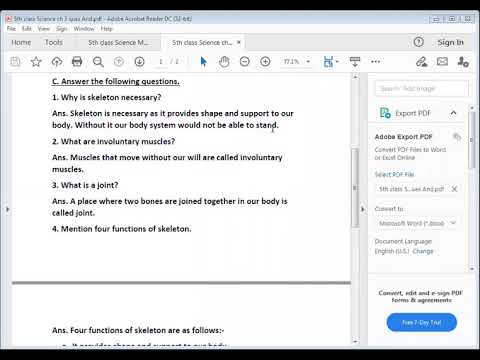Click the Sign In link
The height and width of the screenshot is (360, 480).
click(x=450, y=42)
